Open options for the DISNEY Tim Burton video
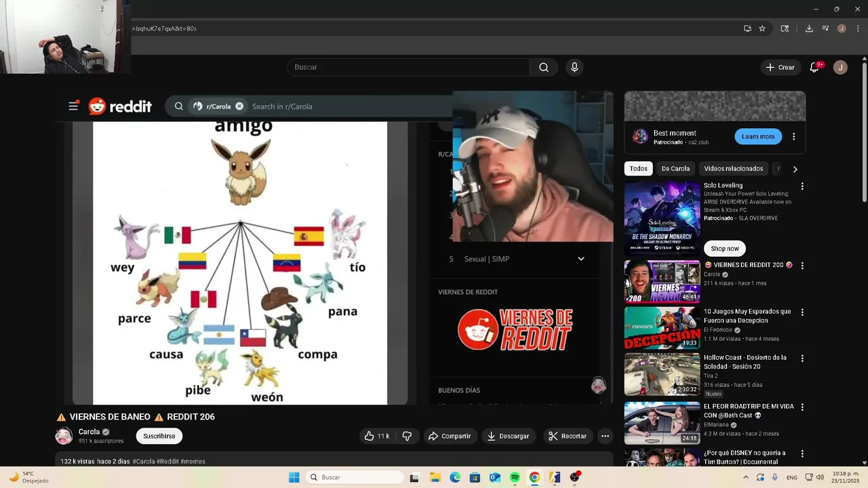The image size is (868, 488). [802, 453]
